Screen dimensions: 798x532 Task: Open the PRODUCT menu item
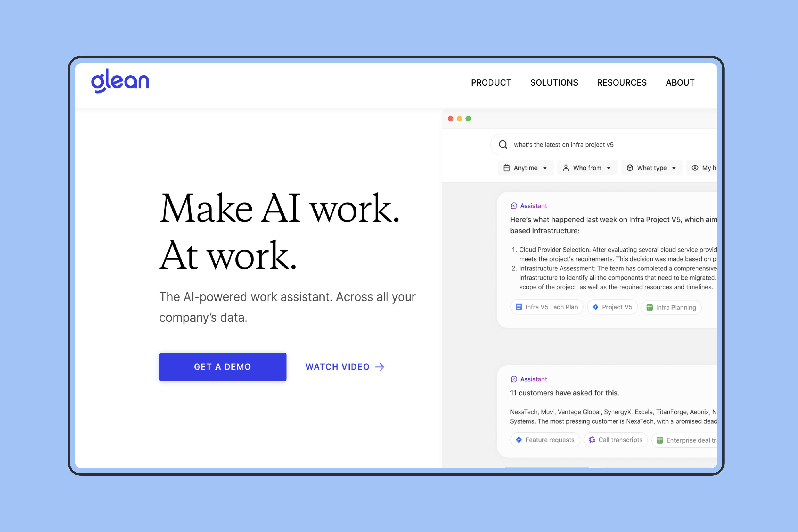pyautogui.click(x=490, y=82)
